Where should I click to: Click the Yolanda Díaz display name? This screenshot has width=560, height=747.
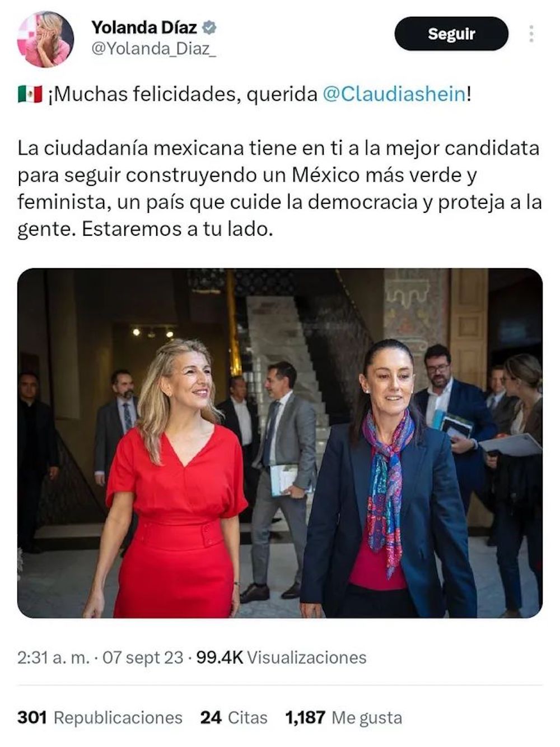coord(144,27)
